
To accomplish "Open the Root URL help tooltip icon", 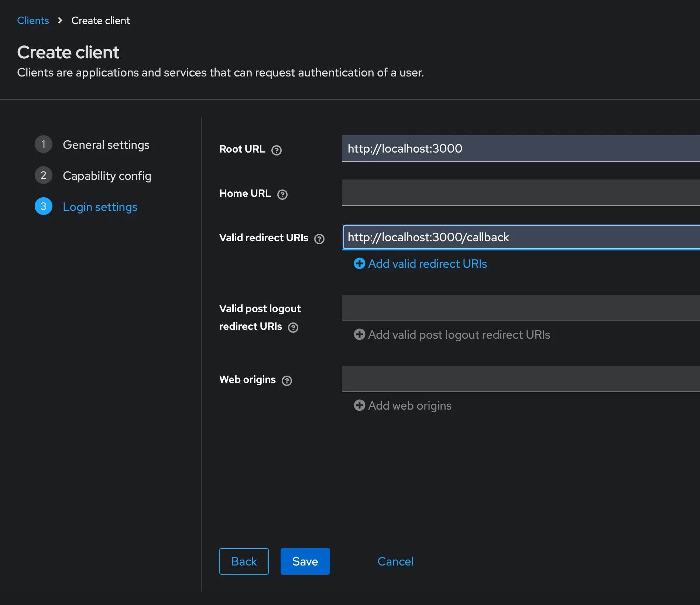I will (277, 150).
